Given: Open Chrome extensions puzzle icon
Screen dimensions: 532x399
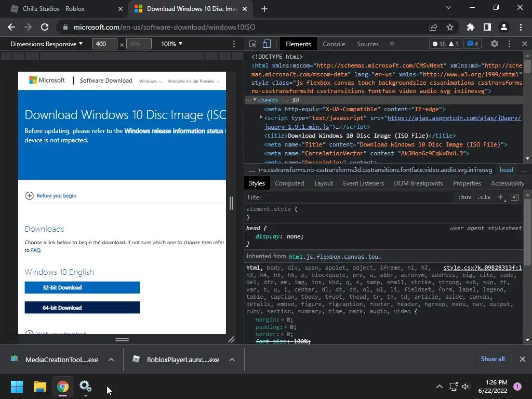Looking at the screenshot, I should (x=471, y=27).
